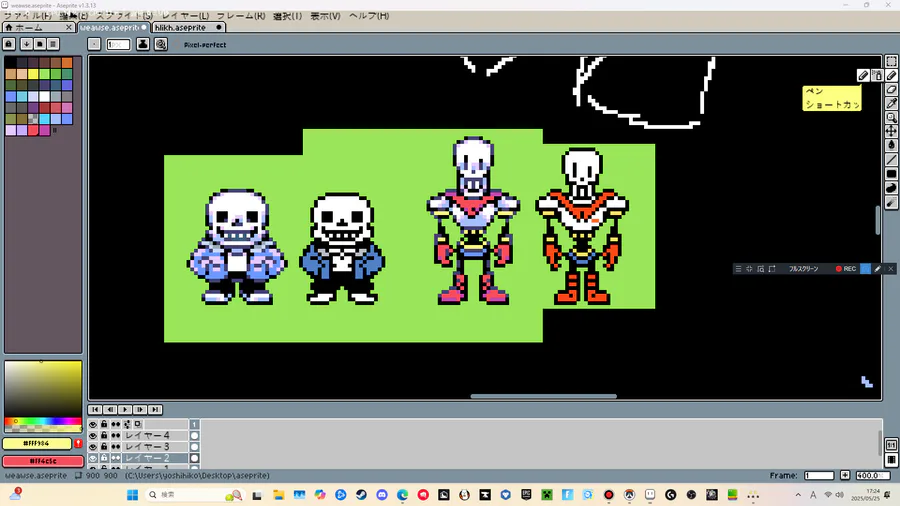Open the palette presets icon
Image resolution: width=900 pixels, height=506 pixels.
point(40,44)
